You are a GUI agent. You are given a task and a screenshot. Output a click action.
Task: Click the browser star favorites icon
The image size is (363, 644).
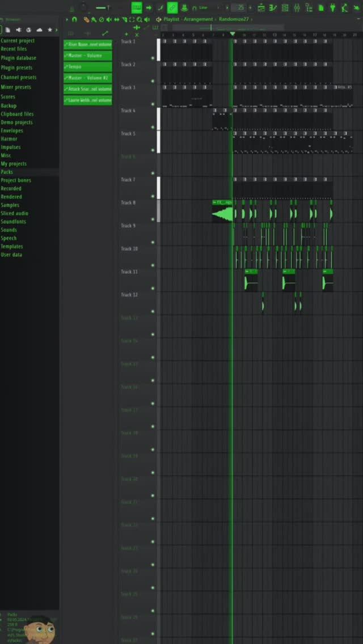pyautogui.click(x=50, y=30)
